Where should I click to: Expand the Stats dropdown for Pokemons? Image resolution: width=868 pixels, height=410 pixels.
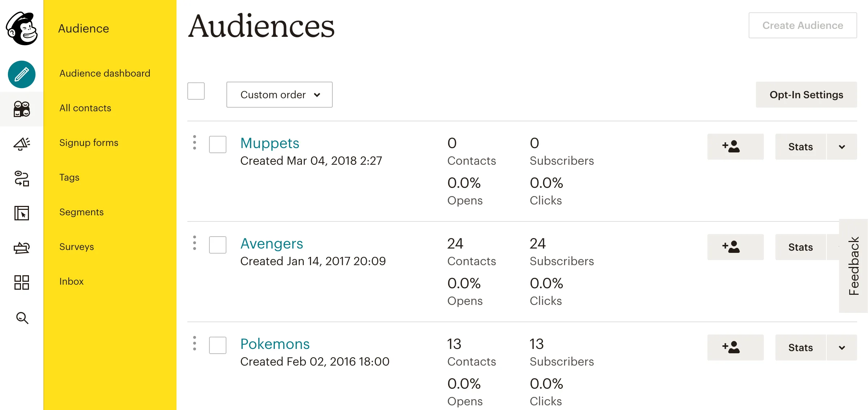tap(842, 348)
